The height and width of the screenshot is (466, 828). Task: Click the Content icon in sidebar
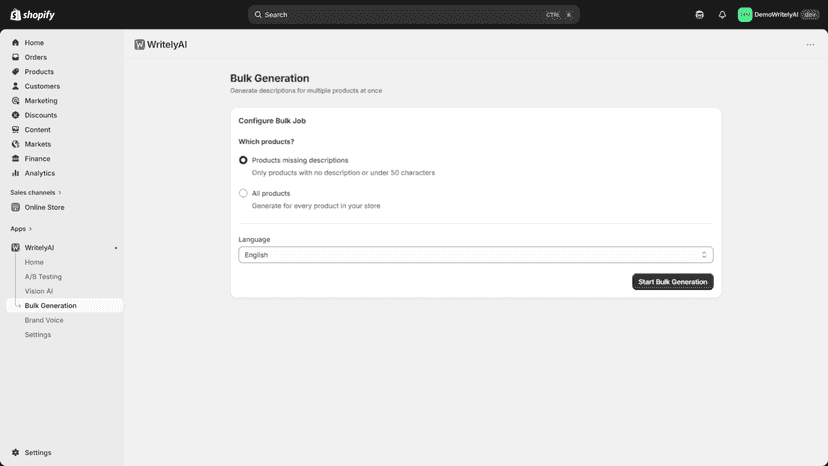pyautogui.click(x=15, y=129)
